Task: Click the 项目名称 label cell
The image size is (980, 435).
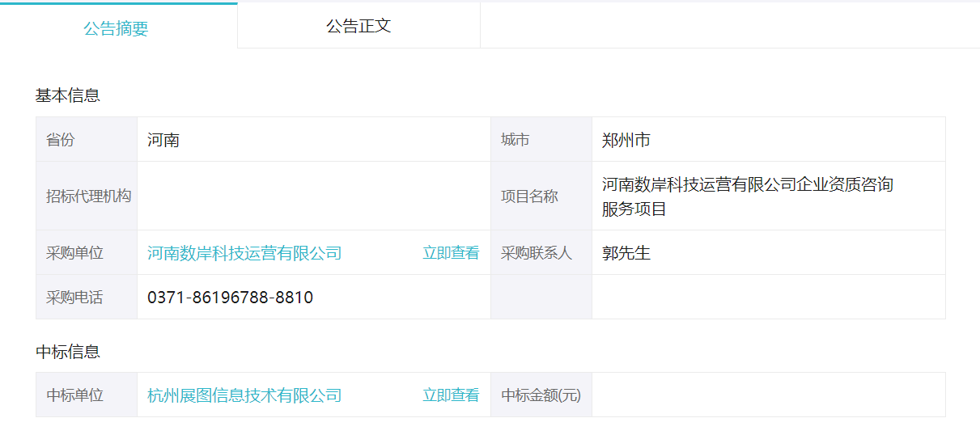Action: tap(529, 196)
